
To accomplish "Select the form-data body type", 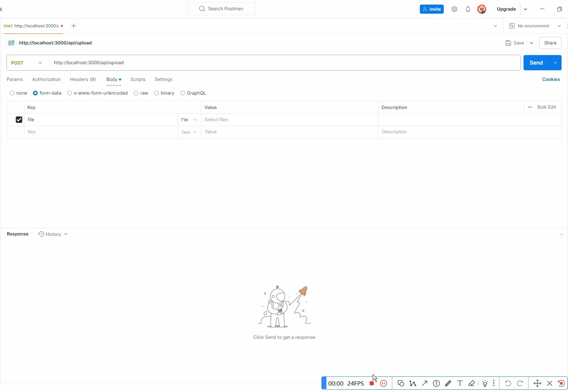I will click(35, 93).
